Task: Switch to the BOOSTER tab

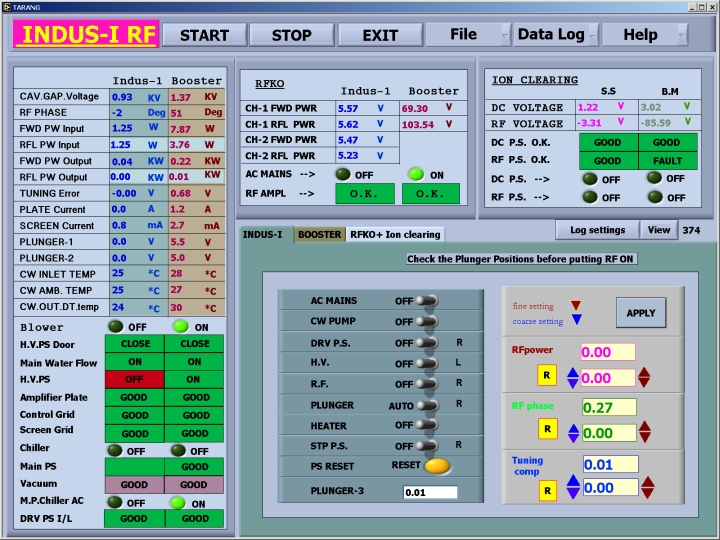Action: point(319,234)
